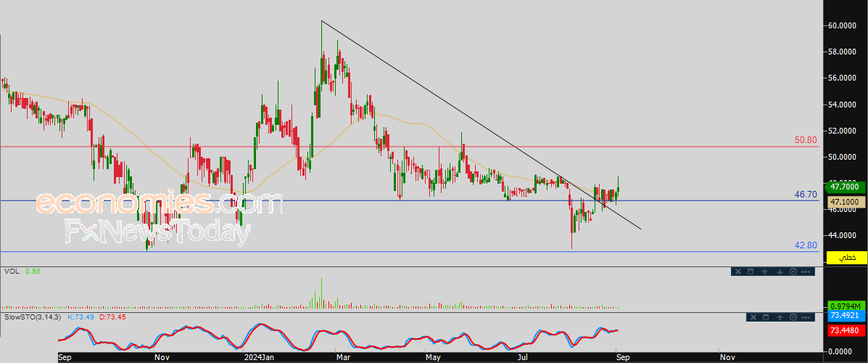Close the VOL indicator panel
The height and width of the screenshot is (363, 868).
pyautogui.click(x=738, y=272)
